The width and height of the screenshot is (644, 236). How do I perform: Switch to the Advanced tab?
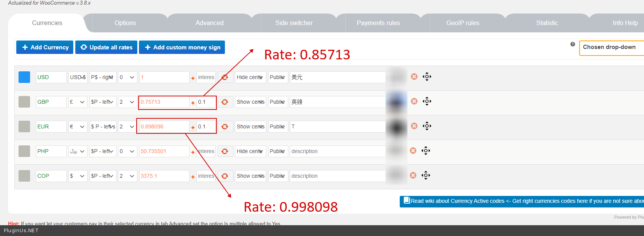[x=210, y=23]
